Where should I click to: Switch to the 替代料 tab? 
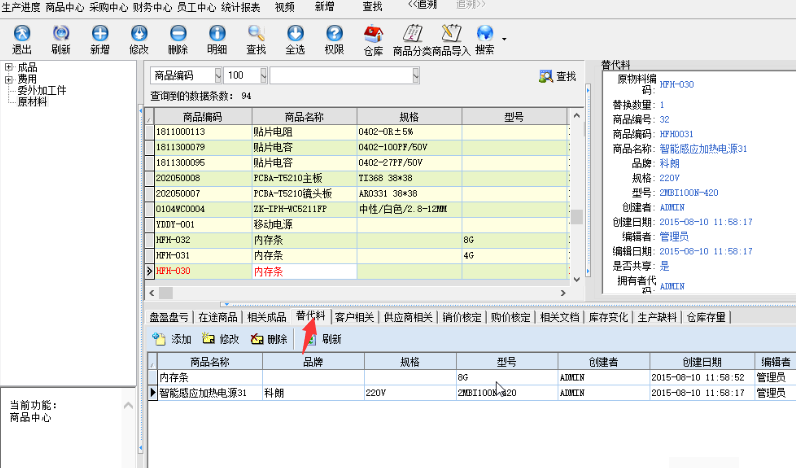pos(311,316)
